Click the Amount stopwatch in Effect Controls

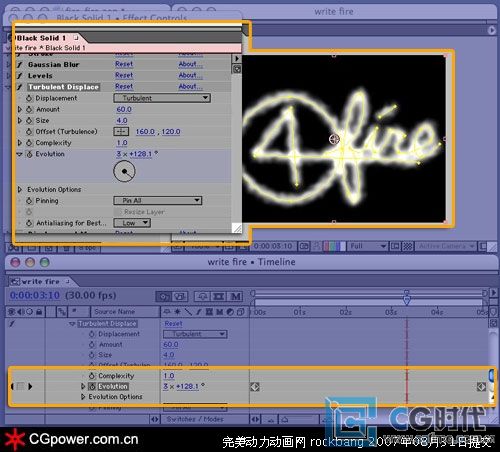click(x=29, y=109)
